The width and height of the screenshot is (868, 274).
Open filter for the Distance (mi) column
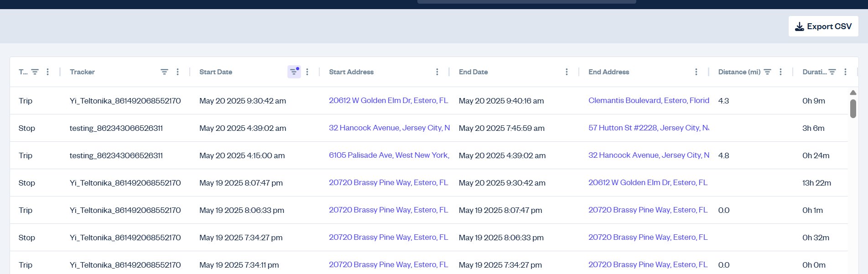tap(768, 72)
